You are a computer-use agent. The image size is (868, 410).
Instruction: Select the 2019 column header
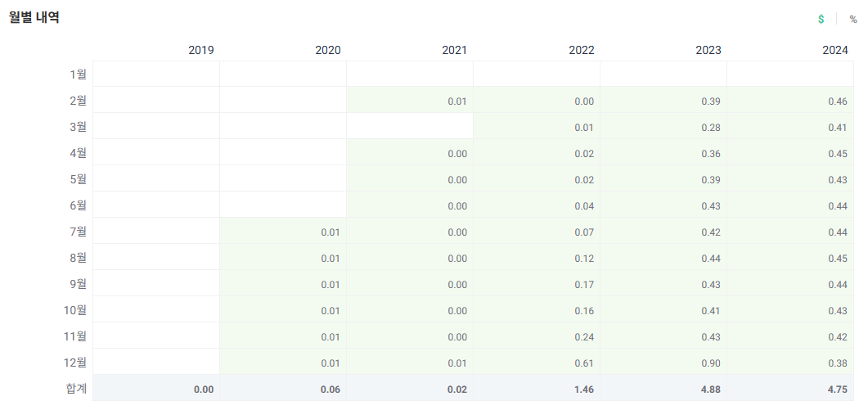pyautogui.click(x=201, y=51)
